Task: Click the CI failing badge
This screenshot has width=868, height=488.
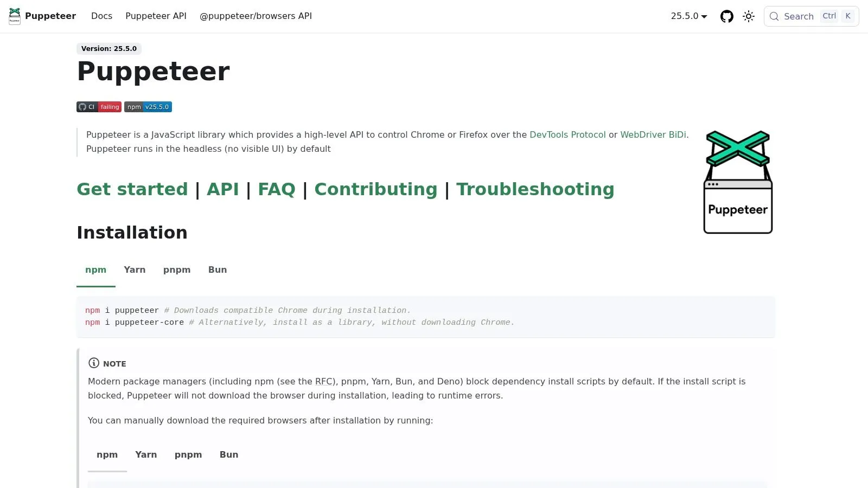Action: (99, 107)
